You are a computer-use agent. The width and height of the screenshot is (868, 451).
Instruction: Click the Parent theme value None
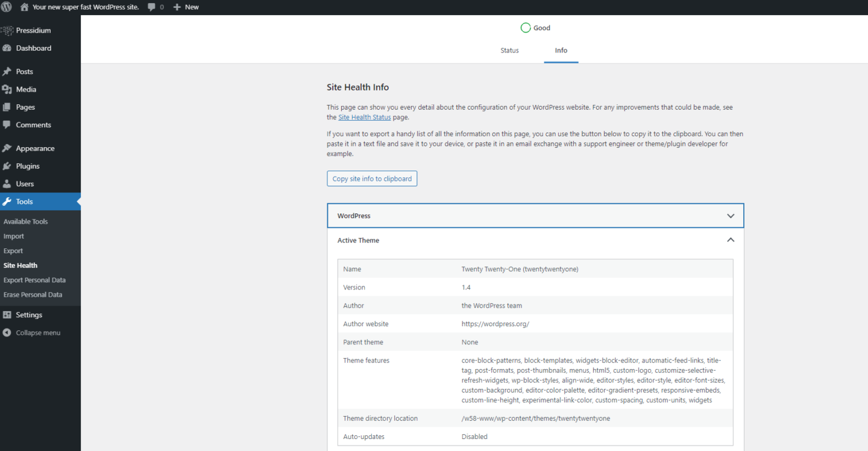[x=470, y=342]
